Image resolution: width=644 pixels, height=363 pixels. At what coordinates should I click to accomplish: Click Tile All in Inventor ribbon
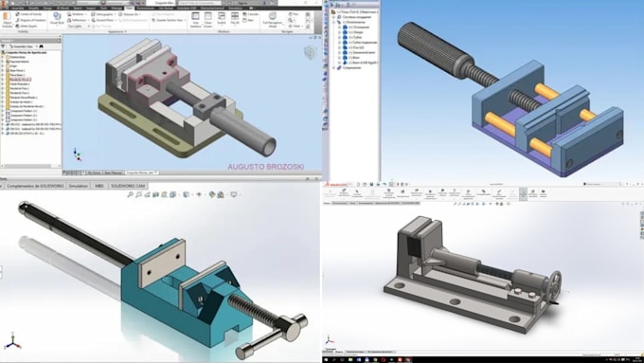point(235,19)
